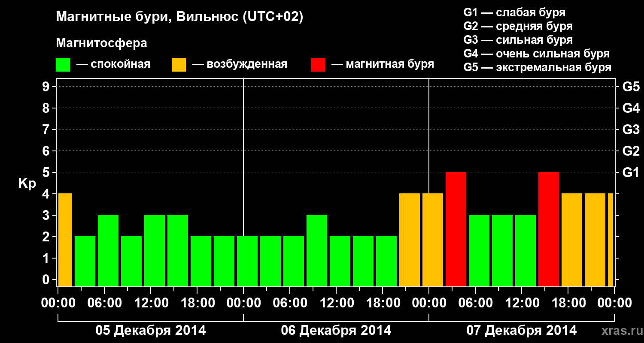Click the 'Kp' axis title
Screen dimensions: 644x343
click(27, 183)
